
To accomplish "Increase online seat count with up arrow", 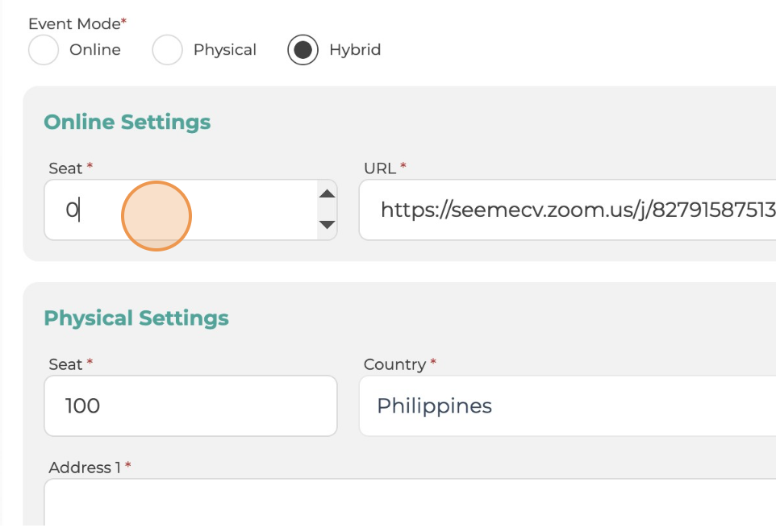I will 328,193.
